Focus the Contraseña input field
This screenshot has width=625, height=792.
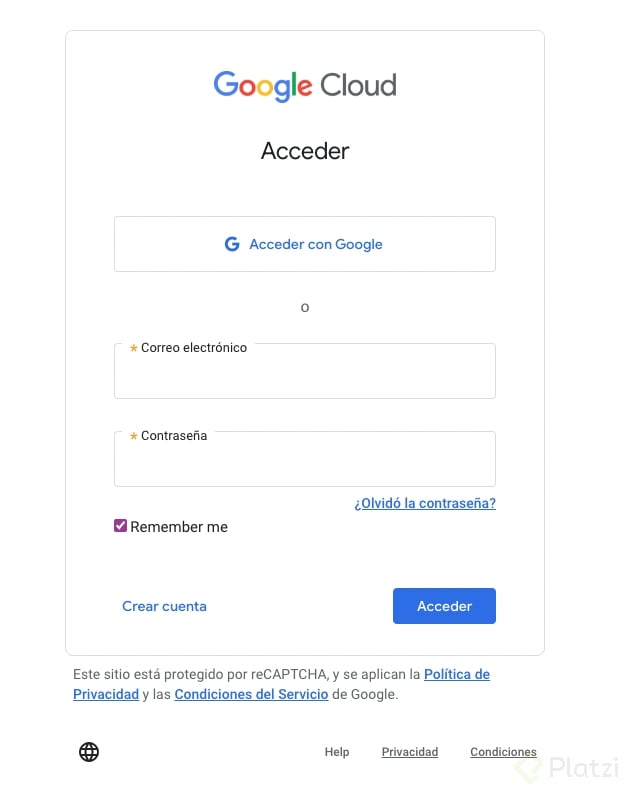tap(305, 459)
